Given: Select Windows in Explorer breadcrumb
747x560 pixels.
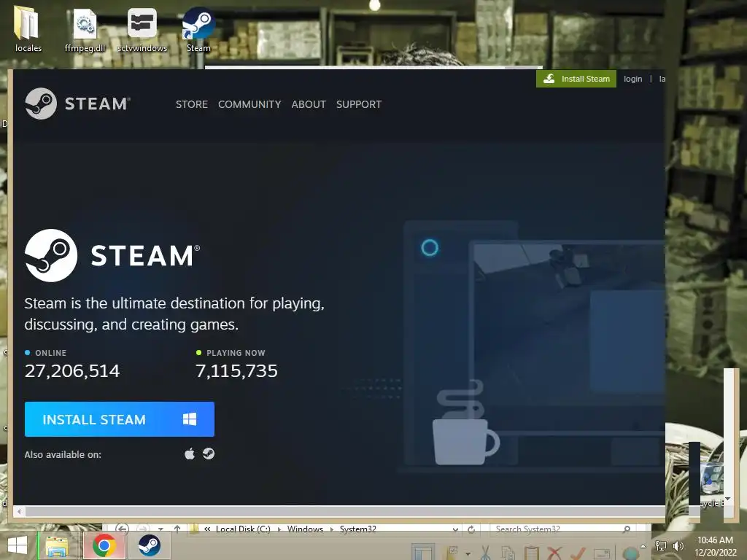Looking at the screenshot, I should (305, 529).
